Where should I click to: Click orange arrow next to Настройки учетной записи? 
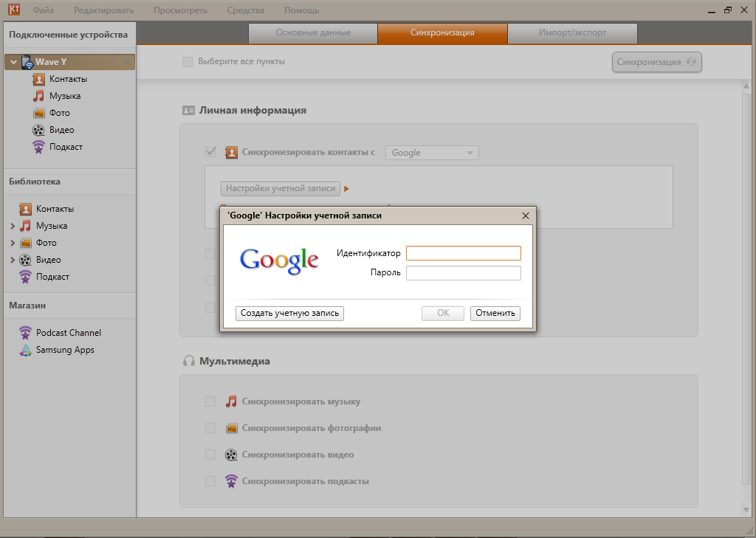pos(346,188)
